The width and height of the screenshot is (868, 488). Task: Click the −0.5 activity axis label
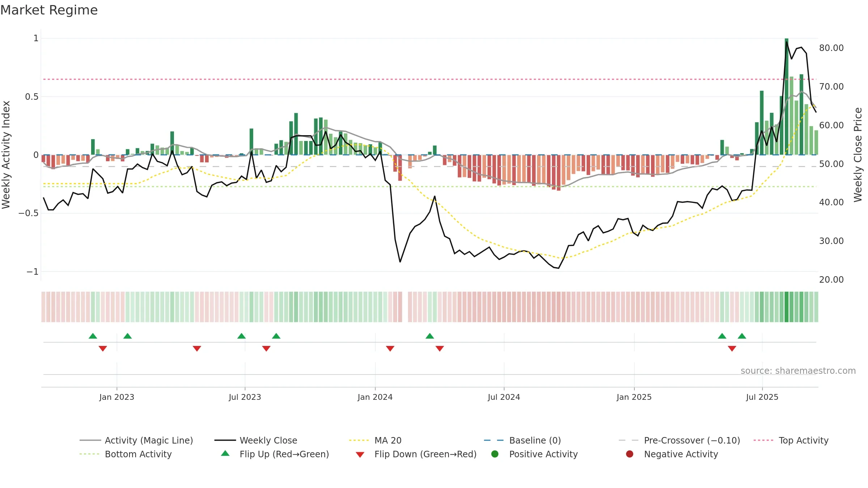(28, 213)
